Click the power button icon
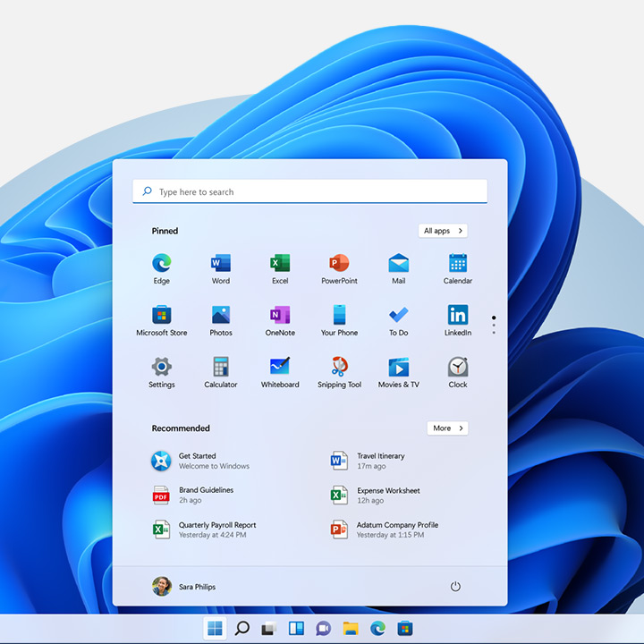 pyautogui.click(x=455, y=587)
